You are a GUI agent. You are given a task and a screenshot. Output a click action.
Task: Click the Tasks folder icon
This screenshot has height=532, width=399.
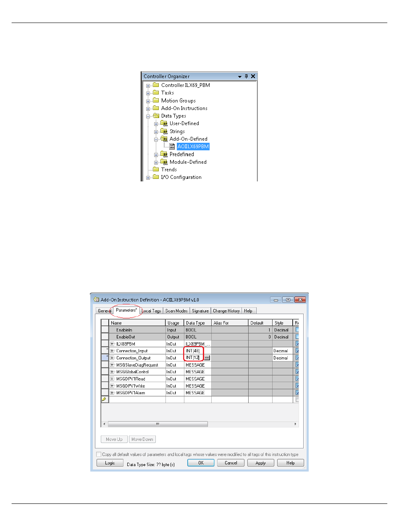[x=156, y=93]
